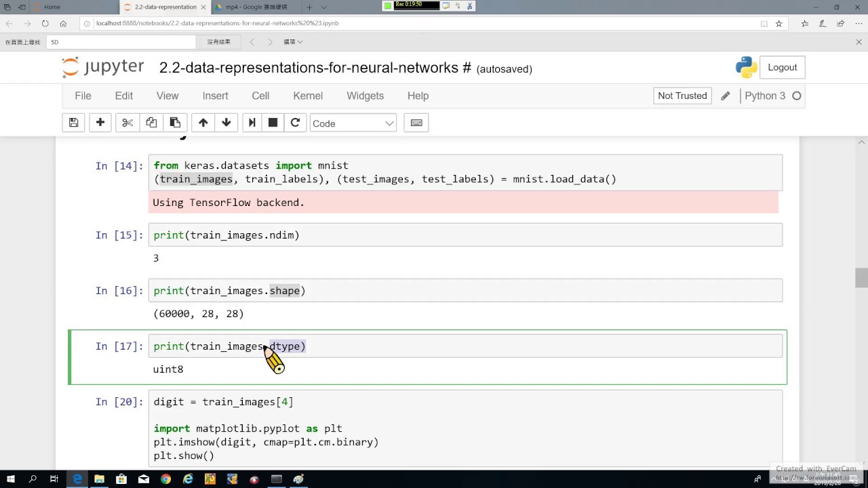Click the ndim print code cell

tap(465, 235)
